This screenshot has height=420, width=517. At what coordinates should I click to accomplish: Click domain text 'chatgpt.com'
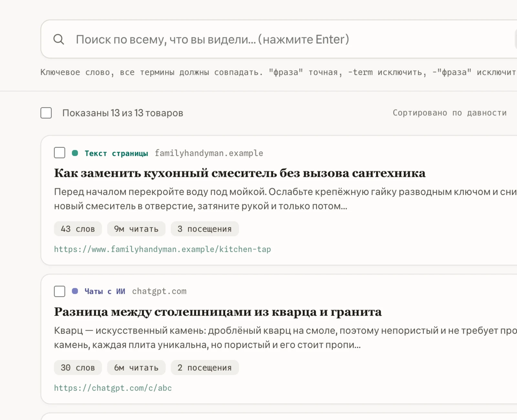[x=159, y=291]
